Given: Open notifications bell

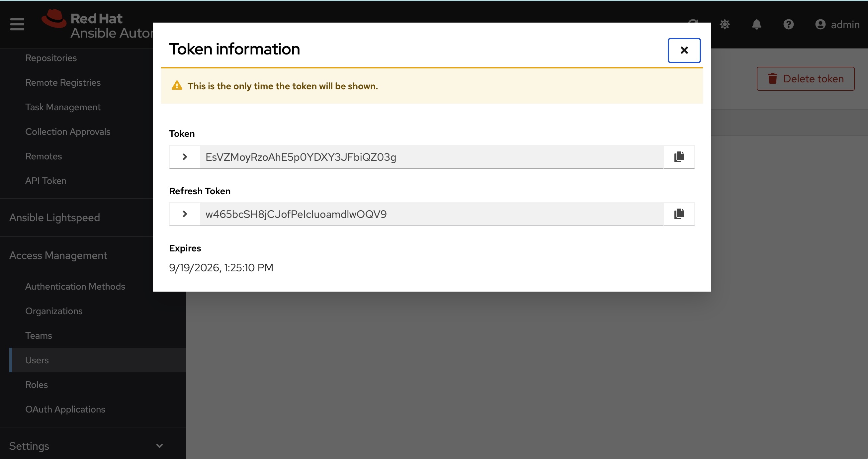Looking at the screenshot, I should click(x=756, y=24).
